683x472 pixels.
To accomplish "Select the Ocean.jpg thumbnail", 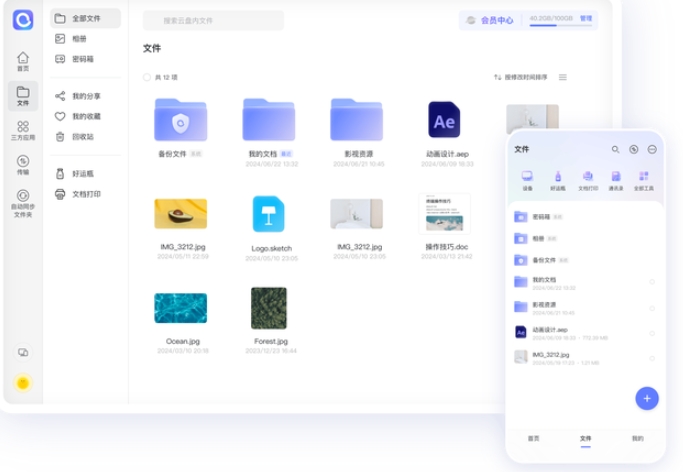I will click(x=181, y=308).
